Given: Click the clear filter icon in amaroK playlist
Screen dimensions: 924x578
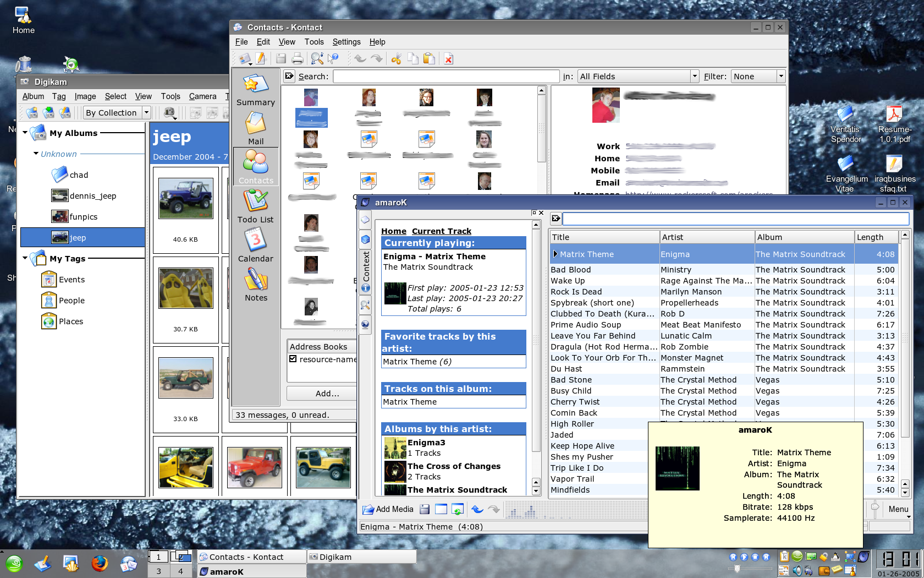Looking at the screenshot, I should tap(555, 219).
